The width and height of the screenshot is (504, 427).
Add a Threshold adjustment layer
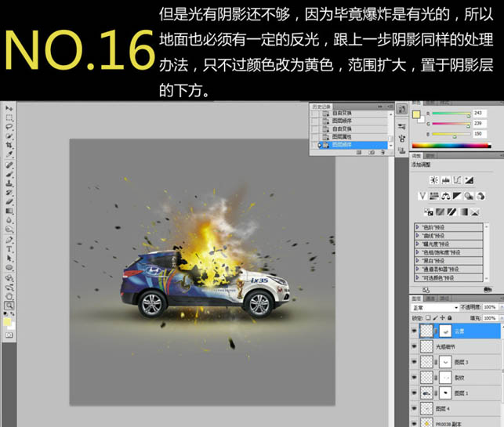coord(451,212)
